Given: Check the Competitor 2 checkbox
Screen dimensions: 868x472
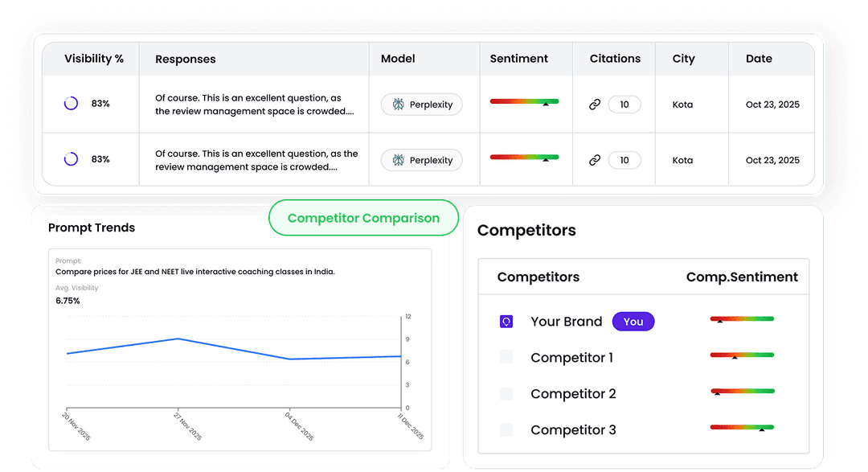Looking at the screenshot, I should point(508,393).
